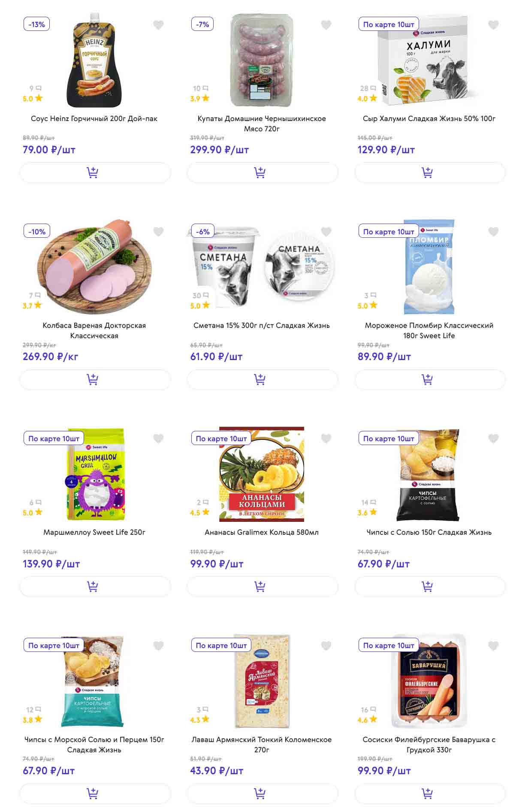Add Сосиски Филейбургские to cart
525x812 pixels.
tap(430, 794)
